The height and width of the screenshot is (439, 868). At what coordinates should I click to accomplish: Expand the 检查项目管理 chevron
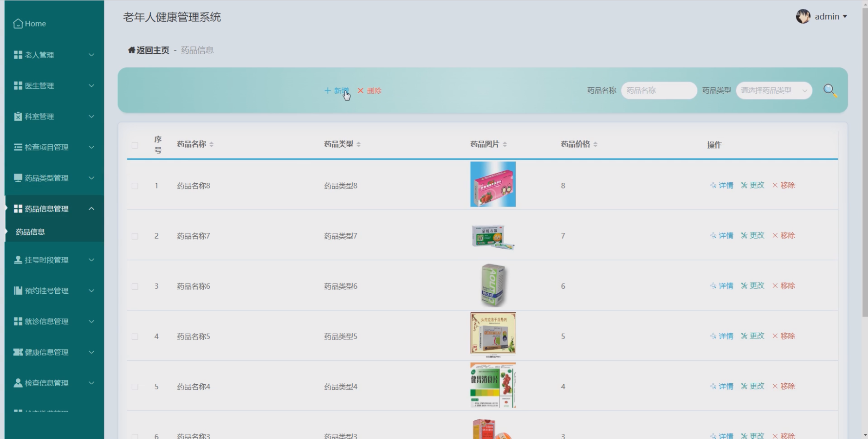tap(91, 147)
